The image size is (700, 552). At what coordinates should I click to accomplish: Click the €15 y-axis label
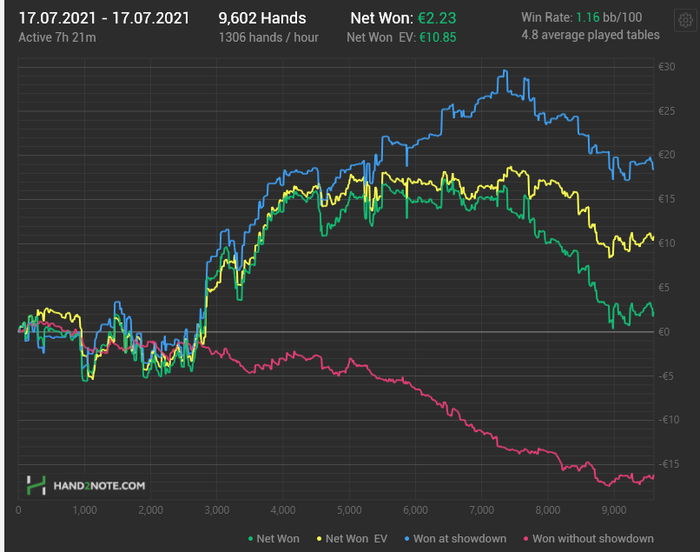(x=667, y=199)
